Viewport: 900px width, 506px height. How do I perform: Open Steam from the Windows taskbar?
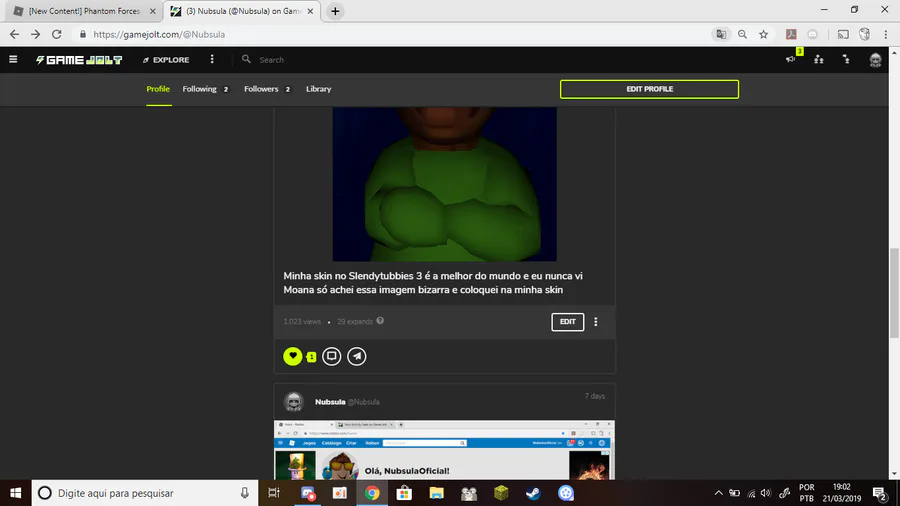pyautogui.click(x=533, y=493)
